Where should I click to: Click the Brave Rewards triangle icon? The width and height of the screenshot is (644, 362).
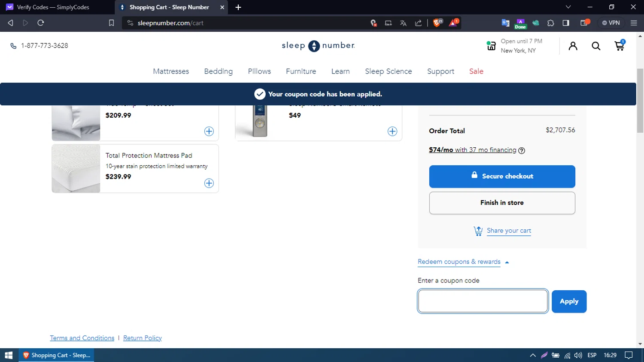coord(453,23)
